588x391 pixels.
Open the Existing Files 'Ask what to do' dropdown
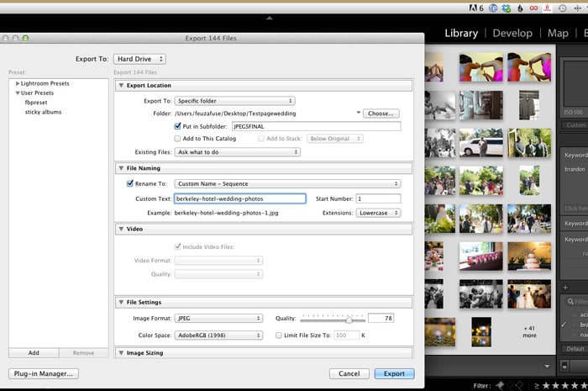click(x=238, y=152)
